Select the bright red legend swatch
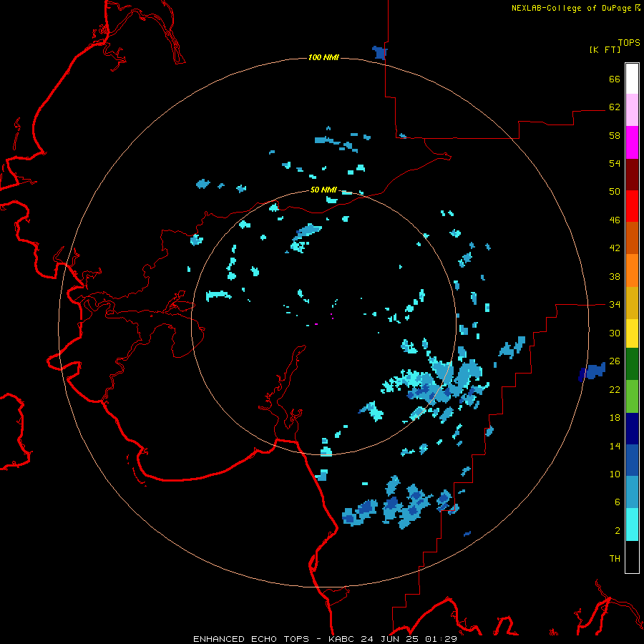This screenshot has height=644, width=644. tap(632, 206)
